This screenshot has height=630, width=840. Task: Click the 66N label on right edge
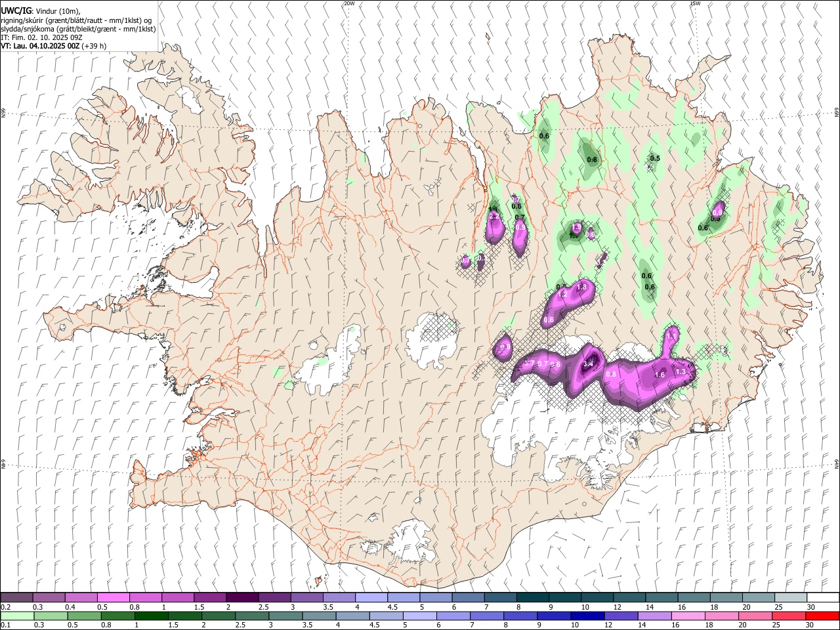pyautogui.click(x=837, y=113)
